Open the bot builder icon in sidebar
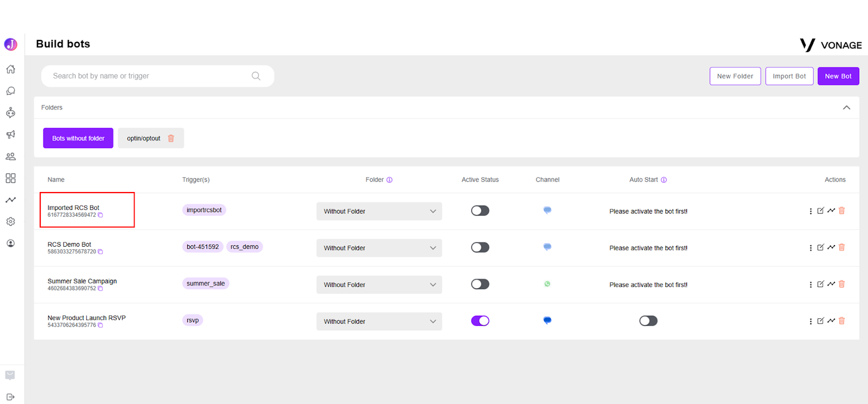 (x=10, y=113)
